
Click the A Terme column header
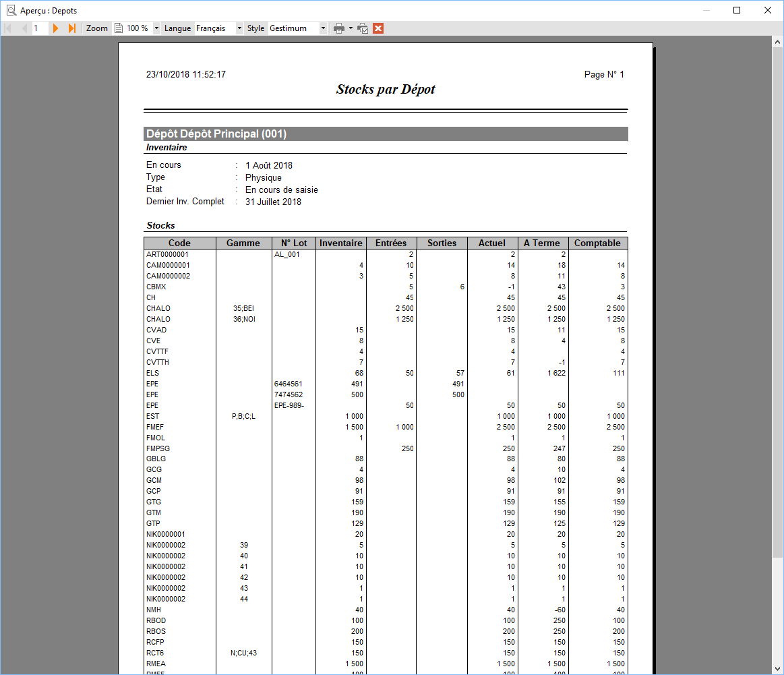pos(542,243)
